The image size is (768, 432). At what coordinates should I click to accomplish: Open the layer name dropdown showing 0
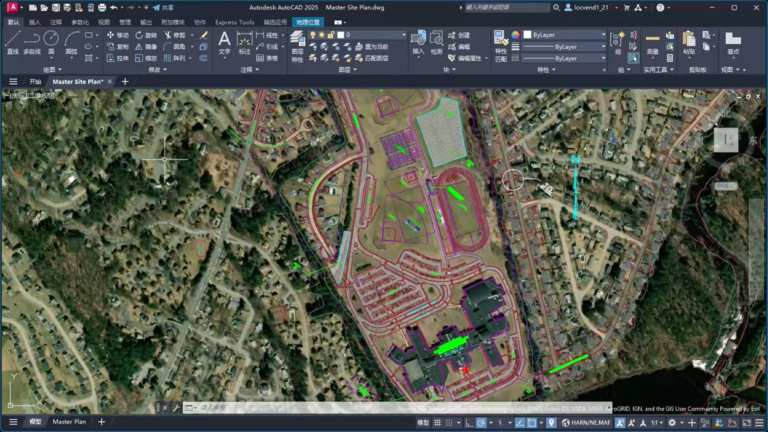point(372,35)
